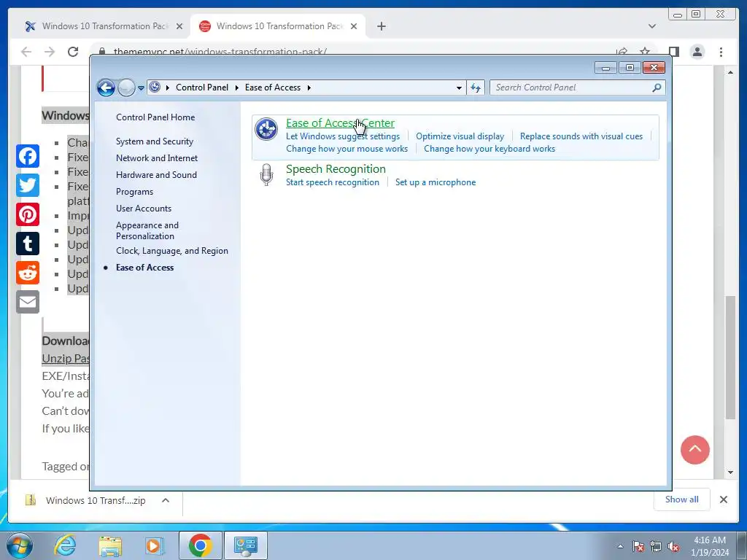Screen dimensions: 747x560
Task: Open the Speech Recognition heading link
Action: (x=336, y=169)
